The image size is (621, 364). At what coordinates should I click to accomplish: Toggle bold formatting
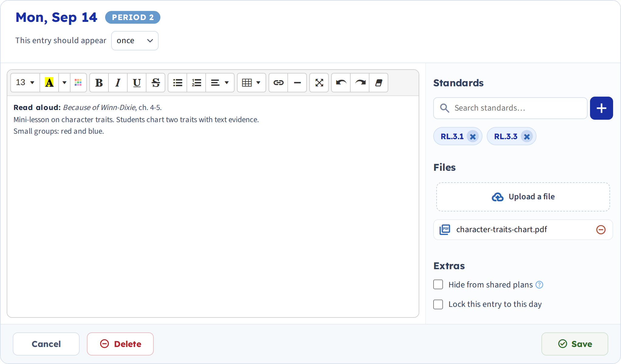point(99,83)
